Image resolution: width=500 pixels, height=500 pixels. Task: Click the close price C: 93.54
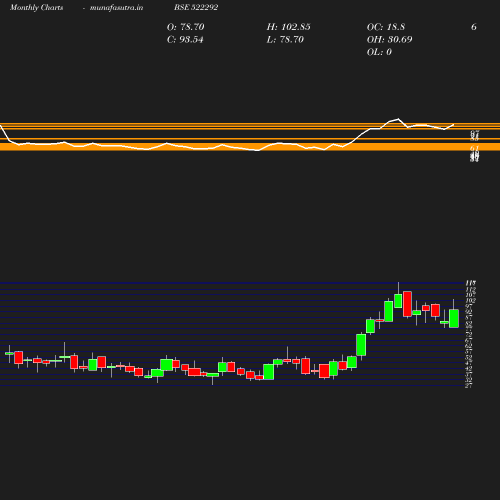click(x=185, y=39)
